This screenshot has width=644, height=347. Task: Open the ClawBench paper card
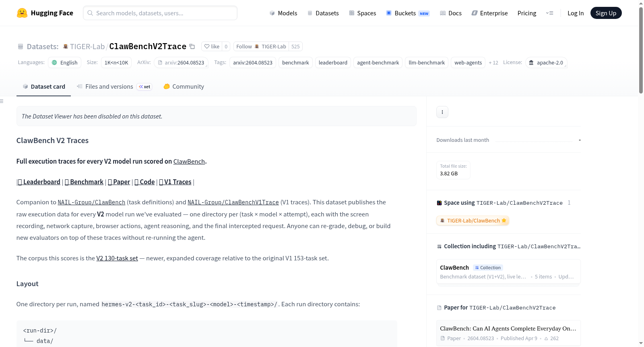pyautogui.click(x=508, y=333)
